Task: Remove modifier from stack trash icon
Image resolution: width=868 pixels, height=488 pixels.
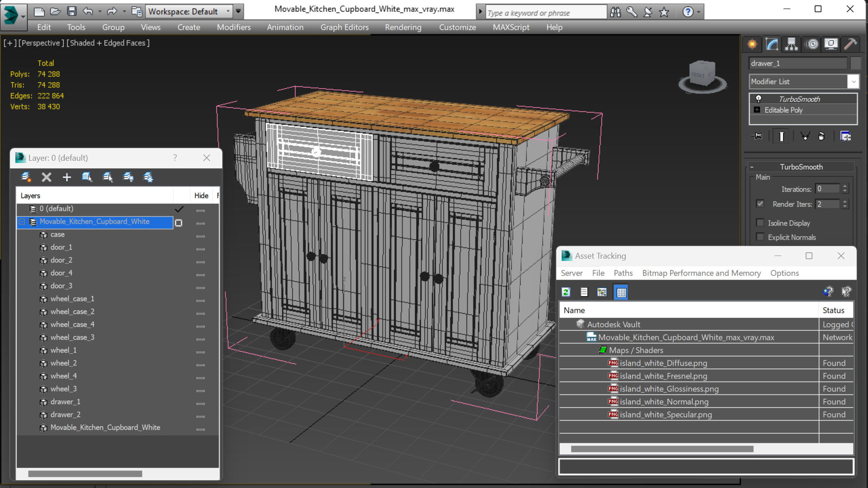Action: tap(821, 136)
